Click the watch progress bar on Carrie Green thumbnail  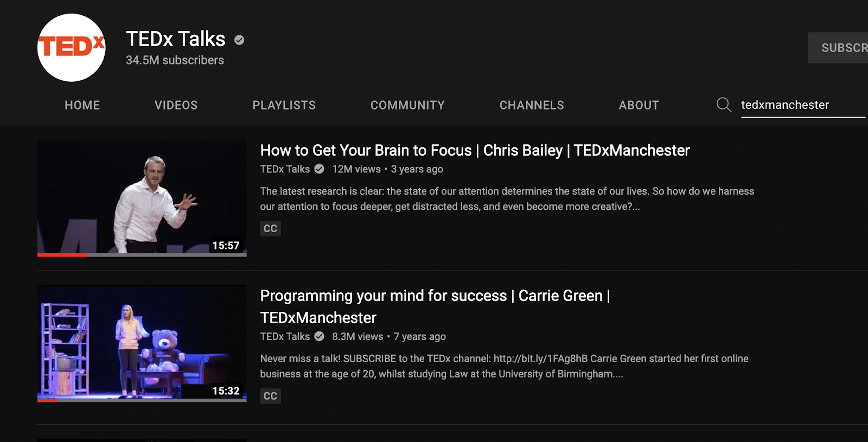click(x=142, y=400)
